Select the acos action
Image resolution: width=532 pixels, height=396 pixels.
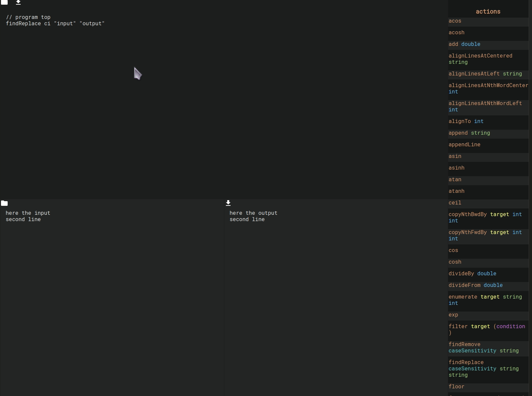tap(455, 21)
